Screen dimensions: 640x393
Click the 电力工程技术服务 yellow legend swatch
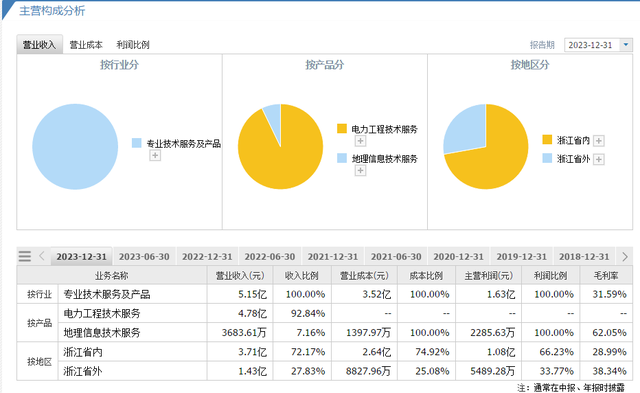click(x=342, y=129)
